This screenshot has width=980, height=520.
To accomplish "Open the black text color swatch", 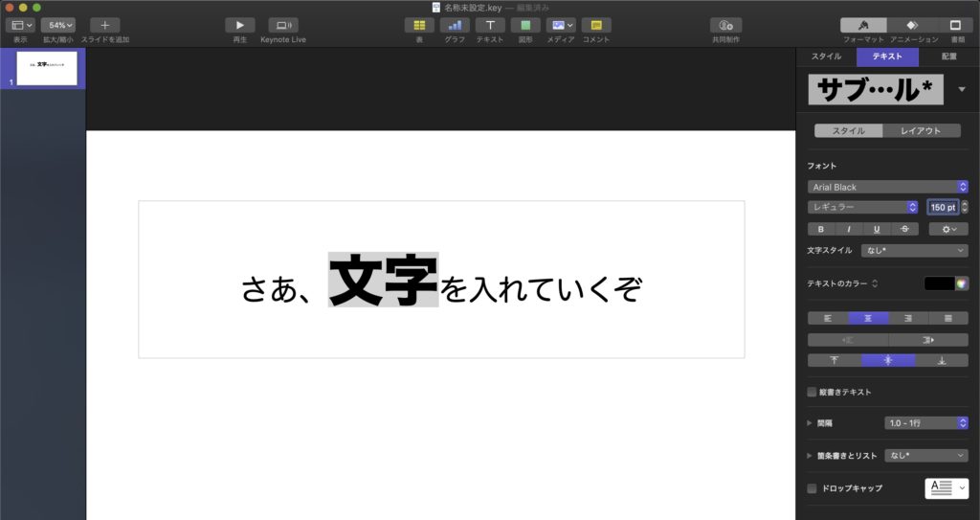I will [x=940, y=283].
